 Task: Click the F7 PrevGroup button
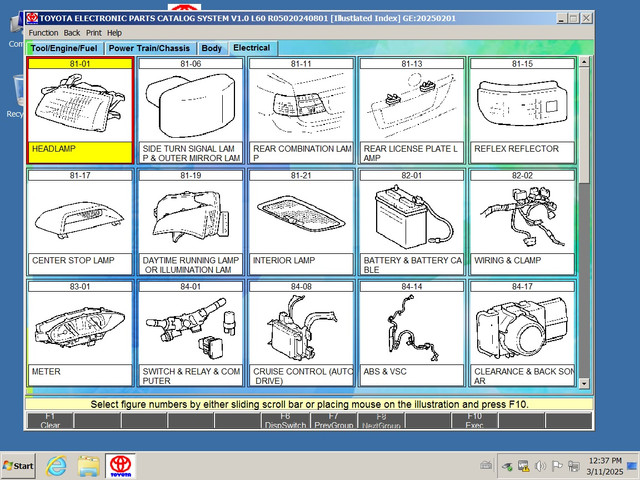tap(333, 420)
